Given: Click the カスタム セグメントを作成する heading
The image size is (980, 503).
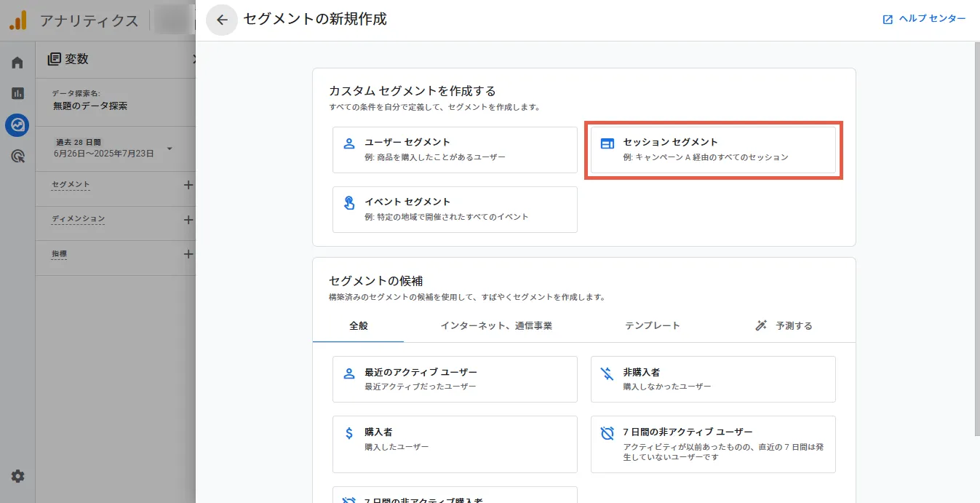Looking at the screenshot, I should pyautogui.click(x=412, y=91).
